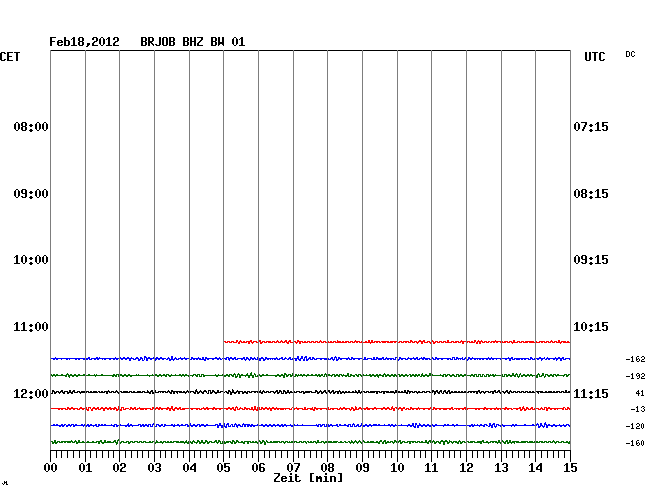The width and height of the screenshot is (650, 494).
Task: Click the '11:00' CET time label
Action: coord(31,327)
